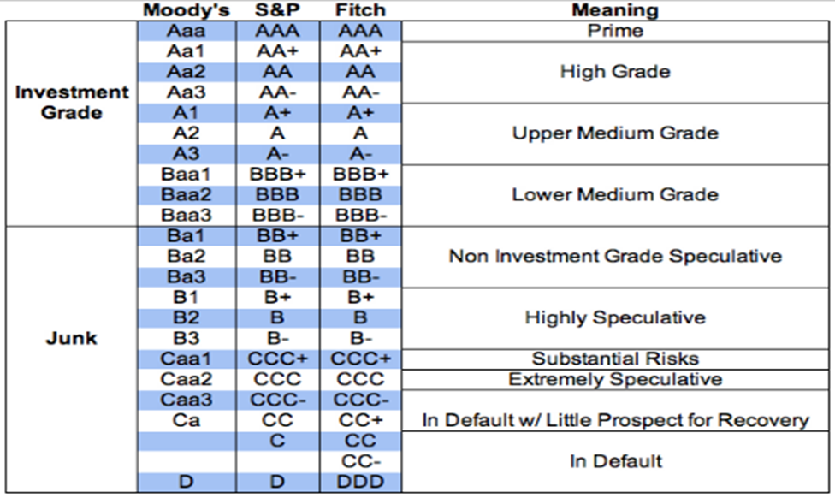Select the S&P CCC+ cell
835x504 pixels.
click(x=277, y=359)
